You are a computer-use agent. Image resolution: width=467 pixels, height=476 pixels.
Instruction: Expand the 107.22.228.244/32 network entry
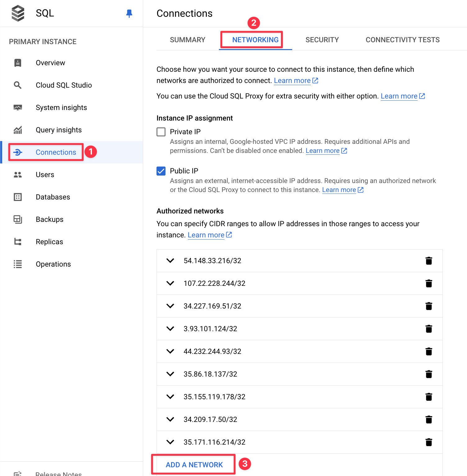pyautogui.click(x=170, y=283)
